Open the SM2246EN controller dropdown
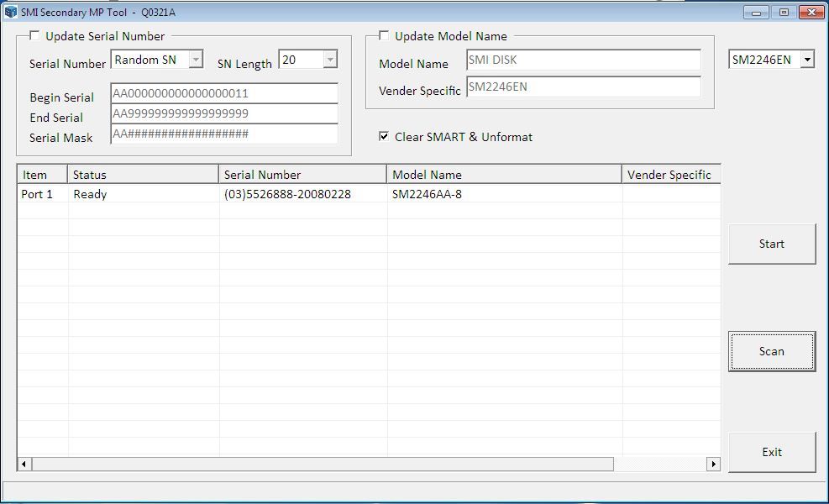829x504 pixels. click(x=807, y=60)
